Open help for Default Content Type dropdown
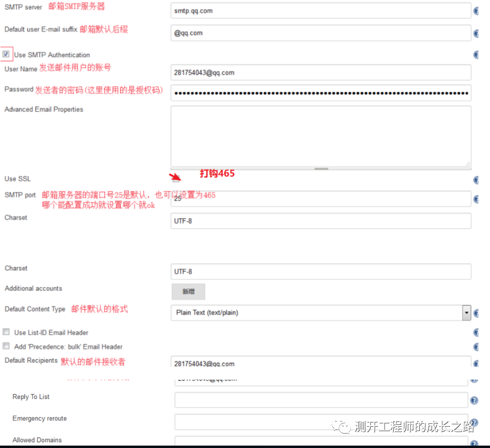The height and width of the screenshot is (448, 490). (x=476, y=313)
